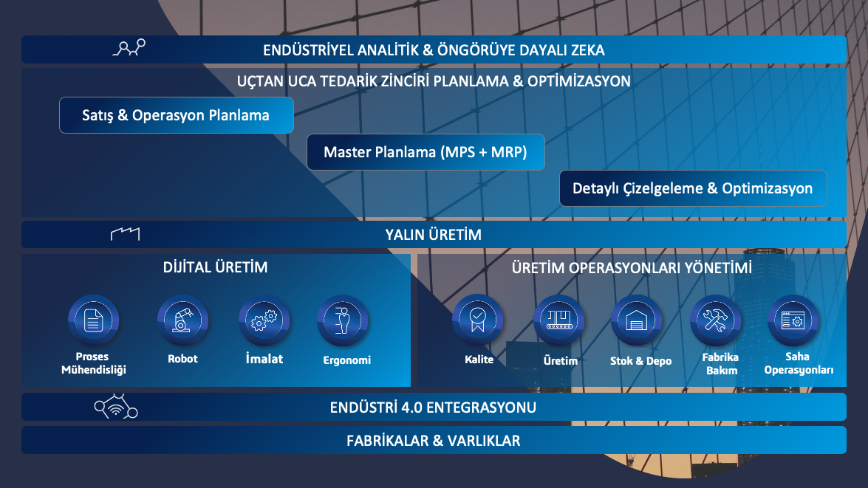This screenshot has height=488, width=868.
Task: Click the Stok & Depo warehouse icon
Action: coord(636,321)
